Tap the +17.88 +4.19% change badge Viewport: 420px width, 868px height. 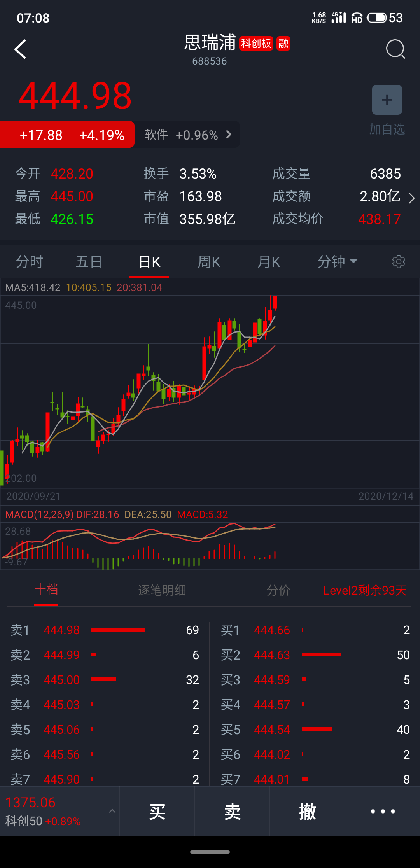point(67,135)
